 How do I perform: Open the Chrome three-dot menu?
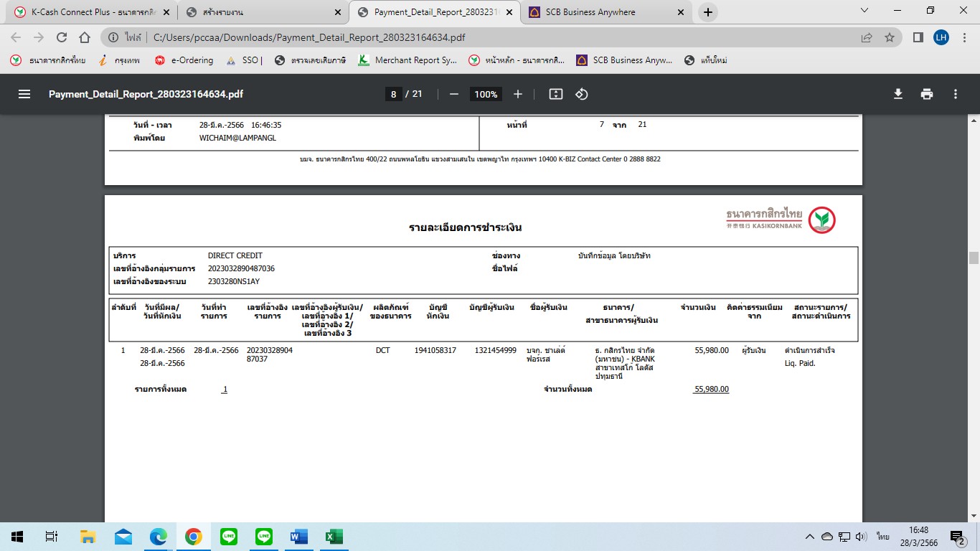pyautogui.click(x=964, y=37)
